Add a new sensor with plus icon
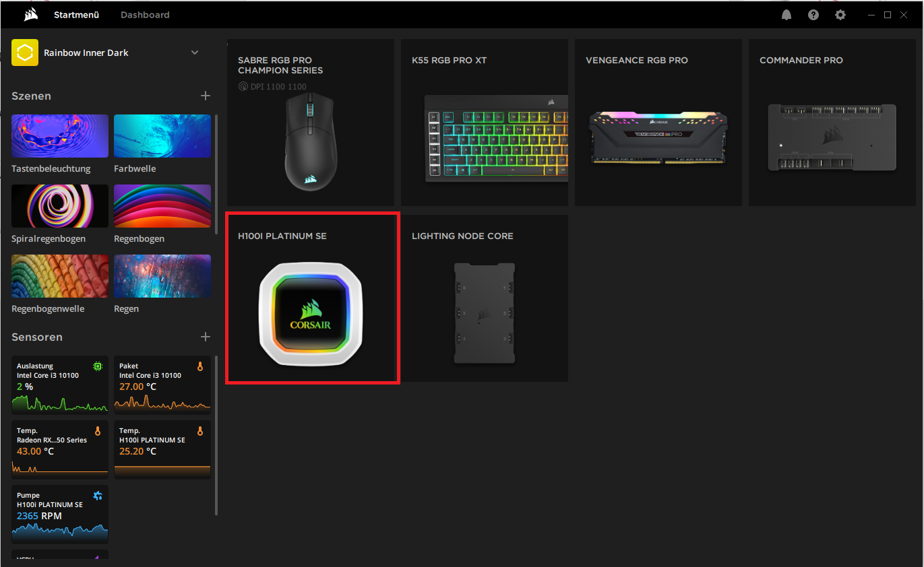 206,337
